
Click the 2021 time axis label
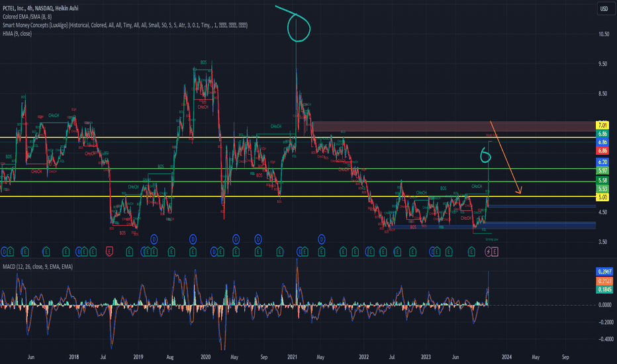tap(292, 357)
